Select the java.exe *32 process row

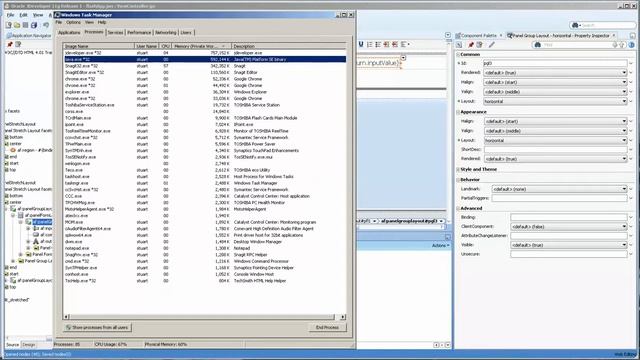click(x=205, y=59)
